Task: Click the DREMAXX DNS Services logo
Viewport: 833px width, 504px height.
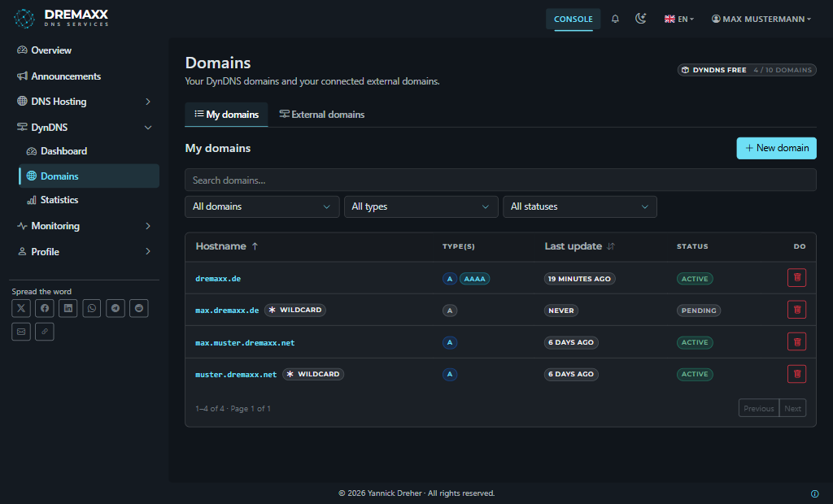Action: coord(61,18)
